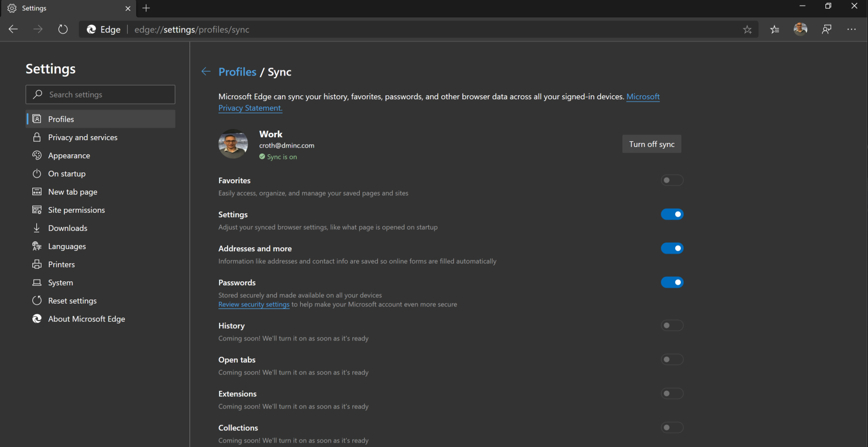868x447 pixels.
Task: Open Privacy and services in the sidebar
Action: coord(83,137)
